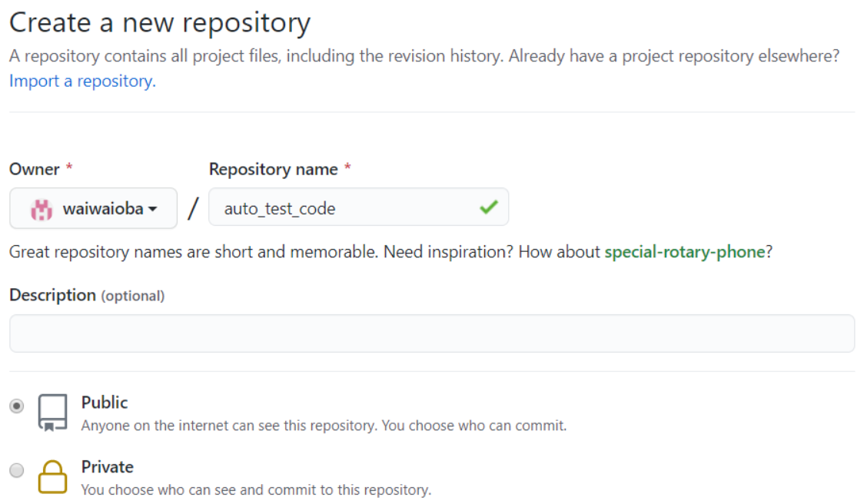Click the green checkmark in repository name field

pos(489,207)
